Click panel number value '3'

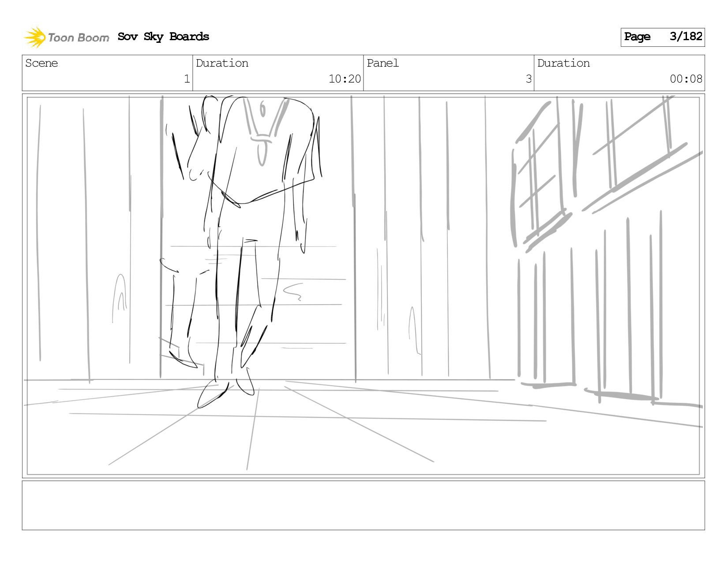click(x=529, y=79)
